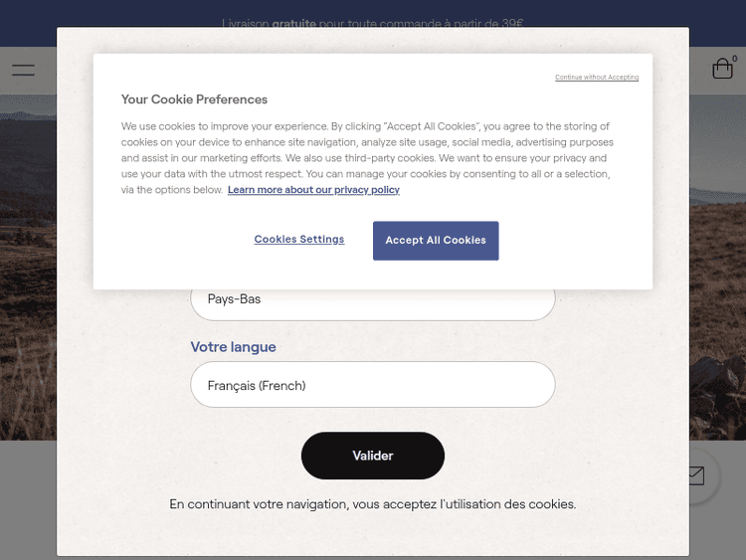The height and width of the screenshot is (560, 746).
Task: Click the Votre langue label
Action: coord(233,347)
